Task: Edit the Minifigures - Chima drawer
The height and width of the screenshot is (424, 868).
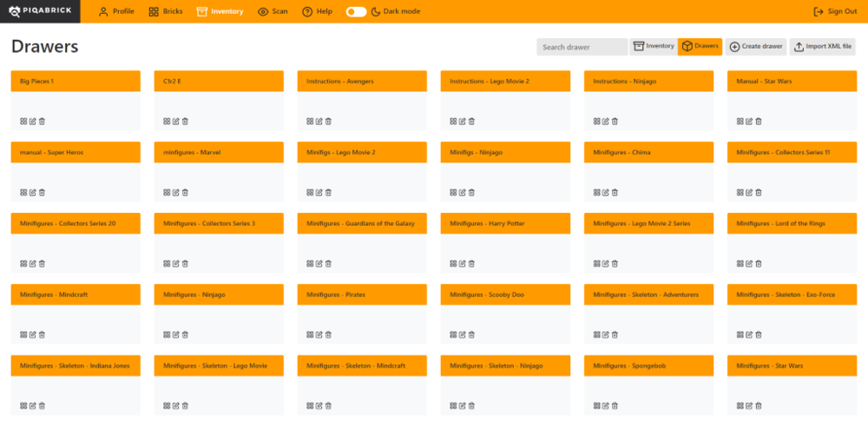Action: pos(606,192)
